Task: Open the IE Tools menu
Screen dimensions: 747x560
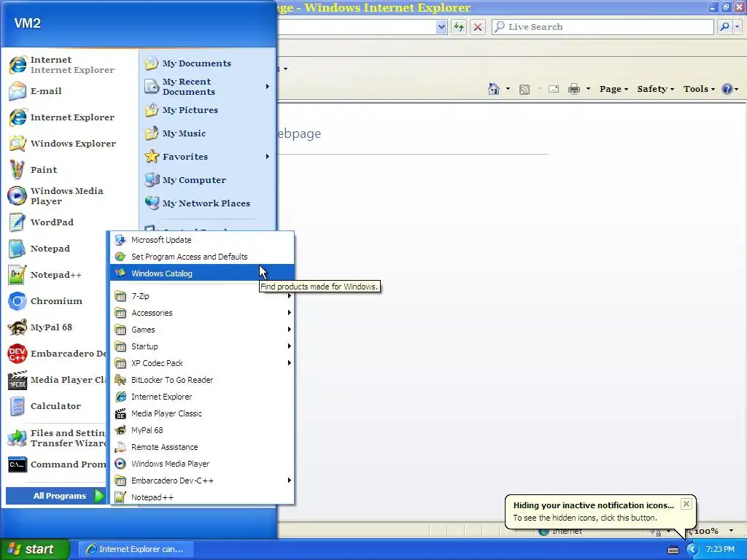Action: click(699, 89)
